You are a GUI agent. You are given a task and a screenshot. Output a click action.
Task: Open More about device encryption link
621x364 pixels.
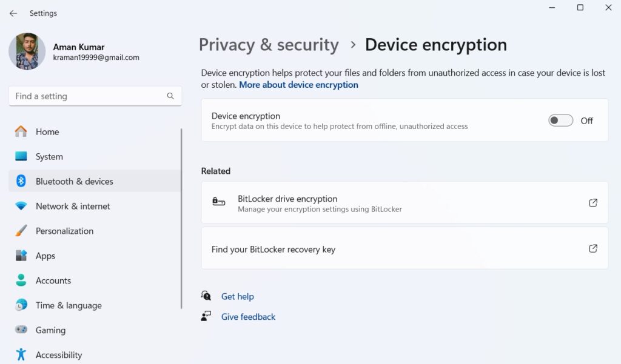[298, 85]
